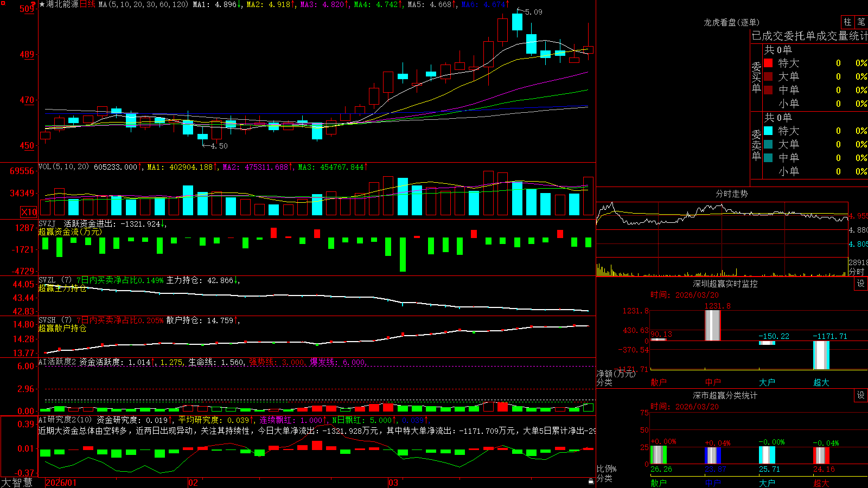Open 设 settings in 深市超赢分类统计 panel
The width and height of the screenshot is (868, 488).
pos(861,395)
